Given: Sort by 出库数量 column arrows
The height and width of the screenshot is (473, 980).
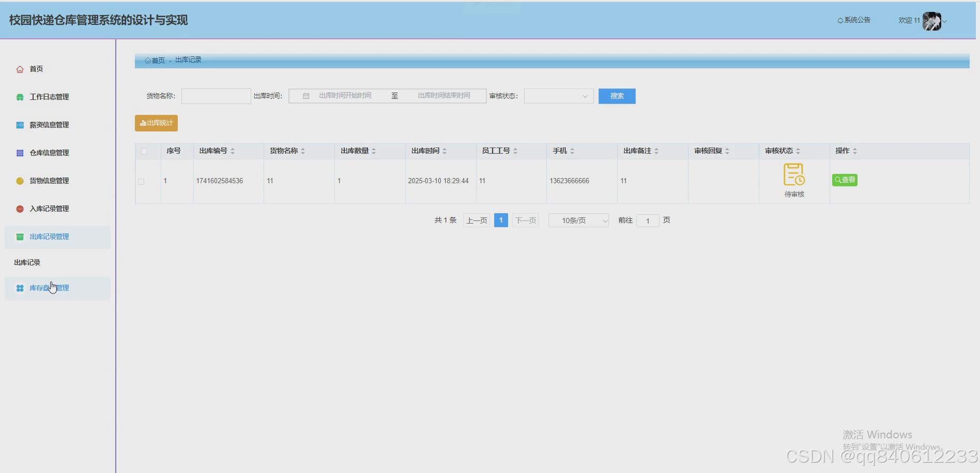Looking at the screenshot, I should pos(374,151).
